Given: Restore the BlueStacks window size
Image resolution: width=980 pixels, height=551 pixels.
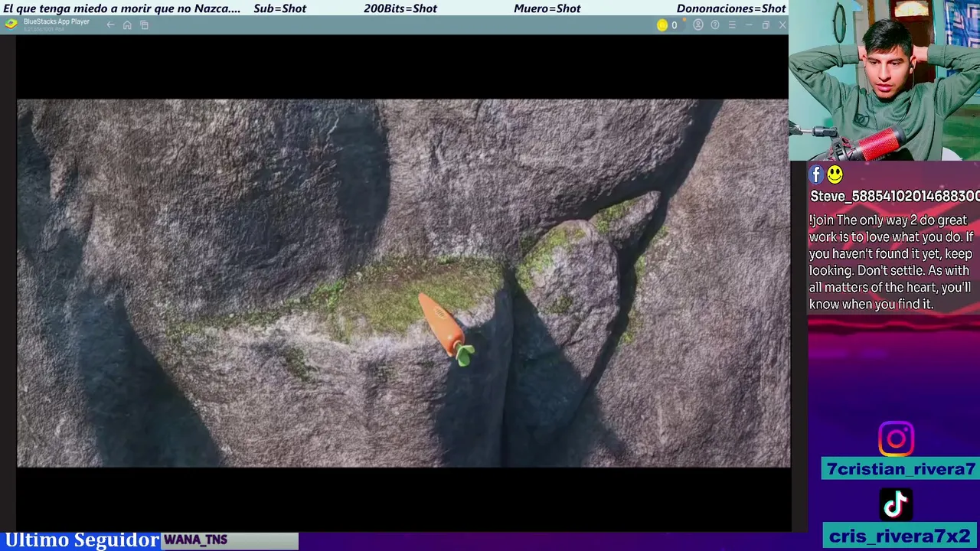Looking at the screenshot, I should pos(766,25).
